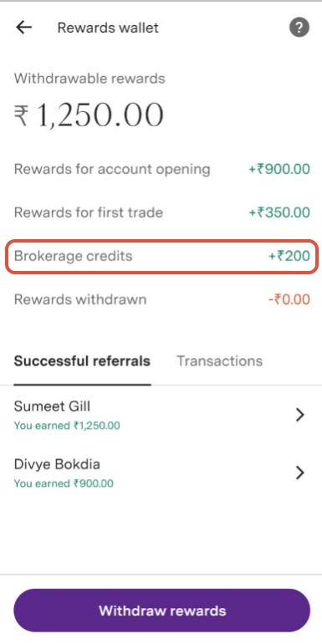This screenshot has width=322, height=644.
Task: Go back using the left arrow icon
Action: [23, 28]
